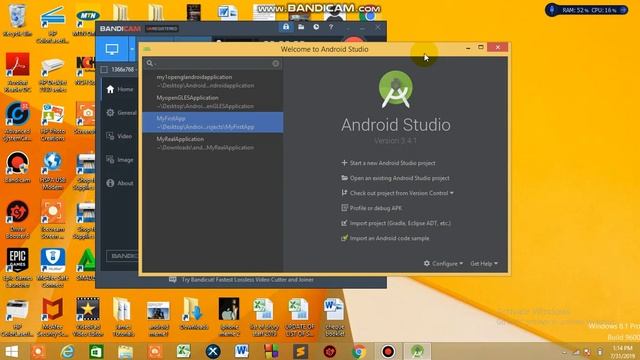Import project (Gradle, Eclipse ADT, etc.)
640x360 pixels.
396,223
